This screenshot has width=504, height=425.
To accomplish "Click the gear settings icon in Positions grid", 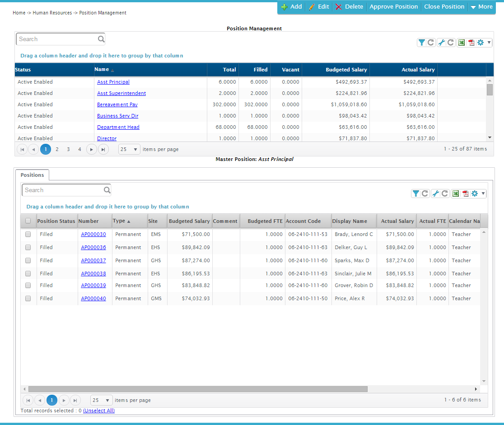I will 475,194.
